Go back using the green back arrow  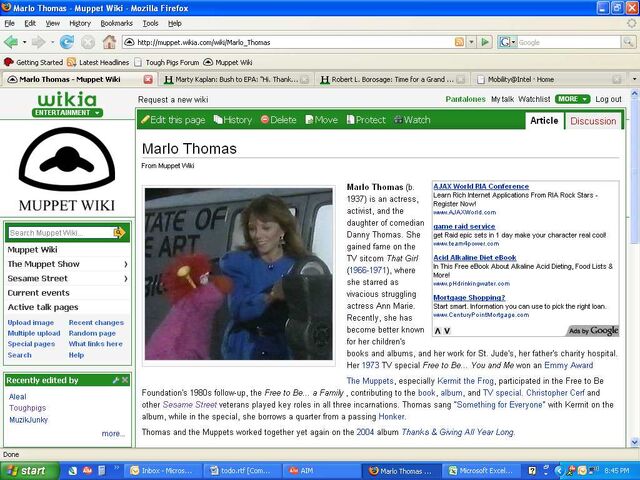(11, 42)
